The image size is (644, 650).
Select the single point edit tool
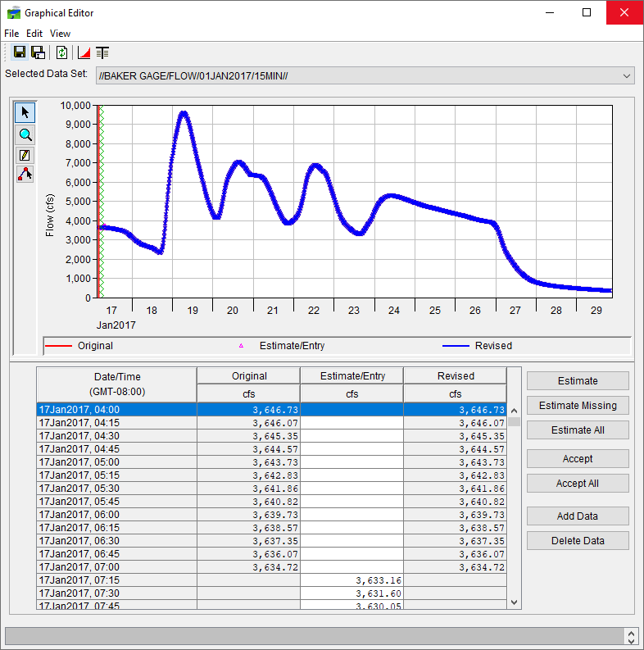pyautogui.click(x=25, y=156)
